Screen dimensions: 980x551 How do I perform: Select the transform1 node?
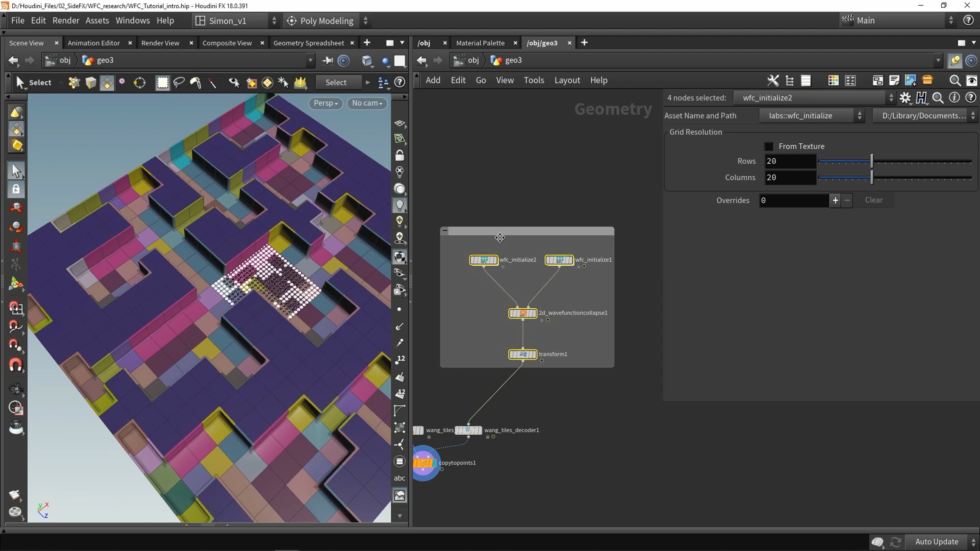point(523,354)
